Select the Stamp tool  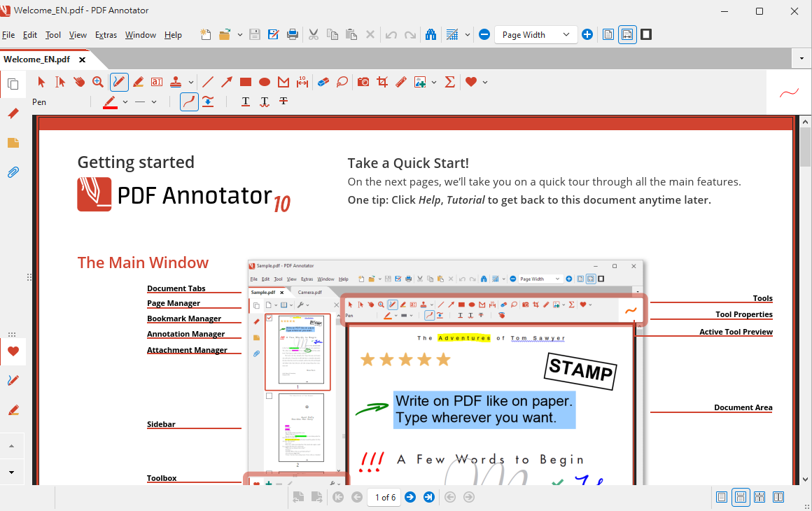click(176, 82)
